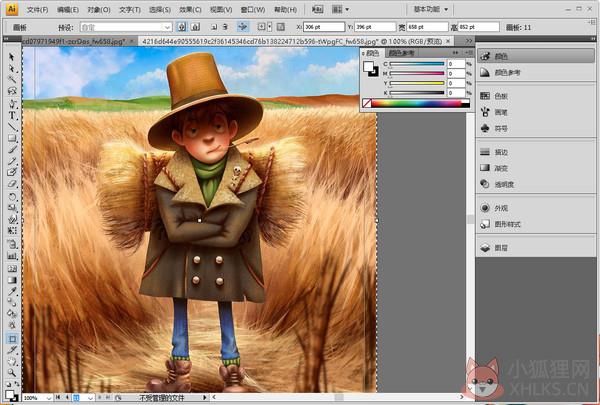Open the 基本功能 workspace switcher
Screen dimensions: 600x405
(430, 9)
